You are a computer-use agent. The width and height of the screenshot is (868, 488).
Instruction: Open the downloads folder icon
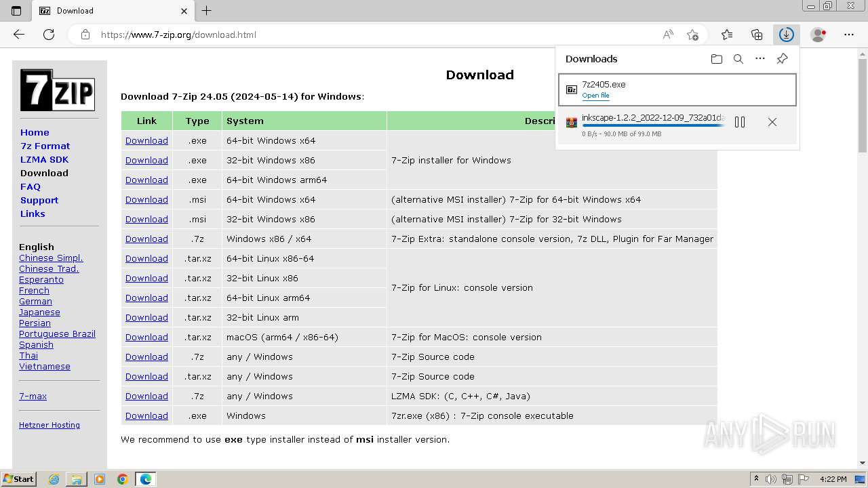[x=717, y=59]
